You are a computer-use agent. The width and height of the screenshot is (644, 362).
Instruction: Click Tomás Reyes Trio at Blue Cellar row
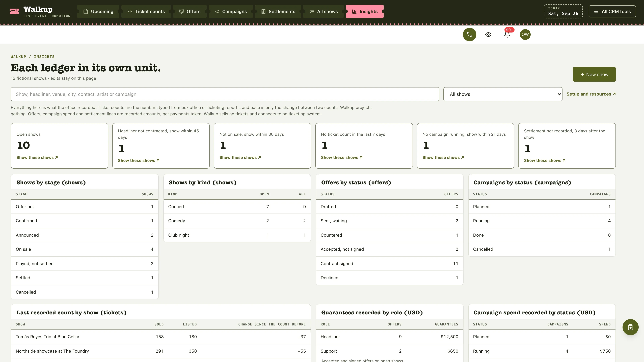[x=161, y=337]
